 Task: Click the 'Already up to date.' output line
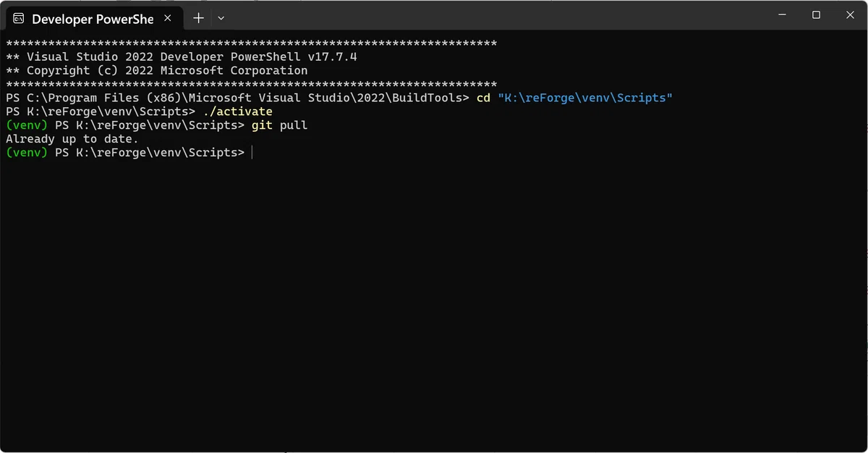(72, 139)
